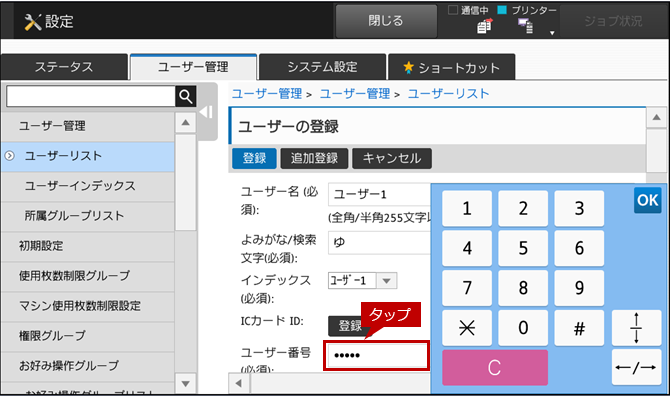670x396 pixels.
Task: Click horizontal scrollbar left arrow
Action: 239,383
